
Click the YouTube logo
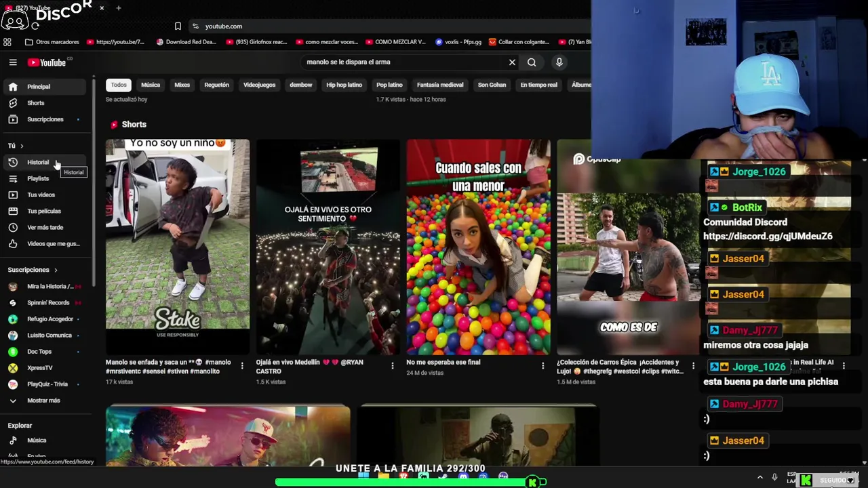coord(47,62)
